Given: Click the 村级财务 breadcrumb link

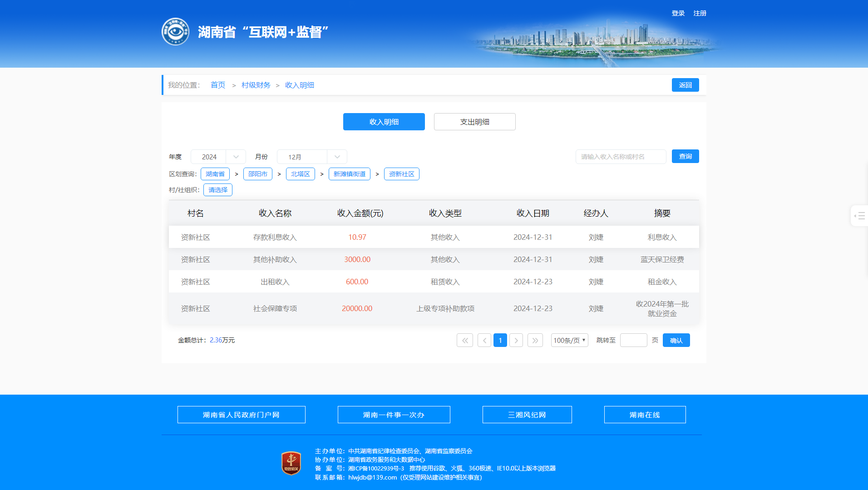Looking at the screenshot, I should point(256,85).
